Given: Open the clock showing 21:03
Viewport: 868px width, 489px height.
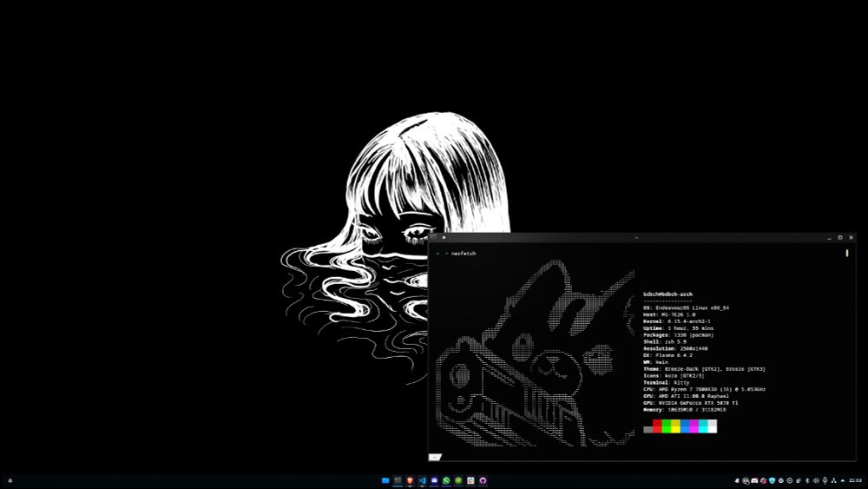Looking at the screenshot, I should click(855, 480).
